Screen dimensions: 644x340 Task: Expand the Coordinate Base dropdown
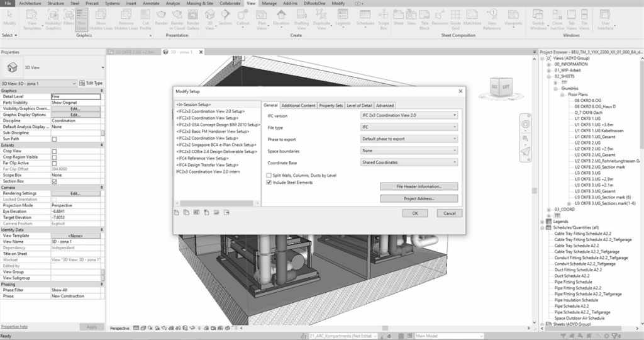(x=409, y=162)
